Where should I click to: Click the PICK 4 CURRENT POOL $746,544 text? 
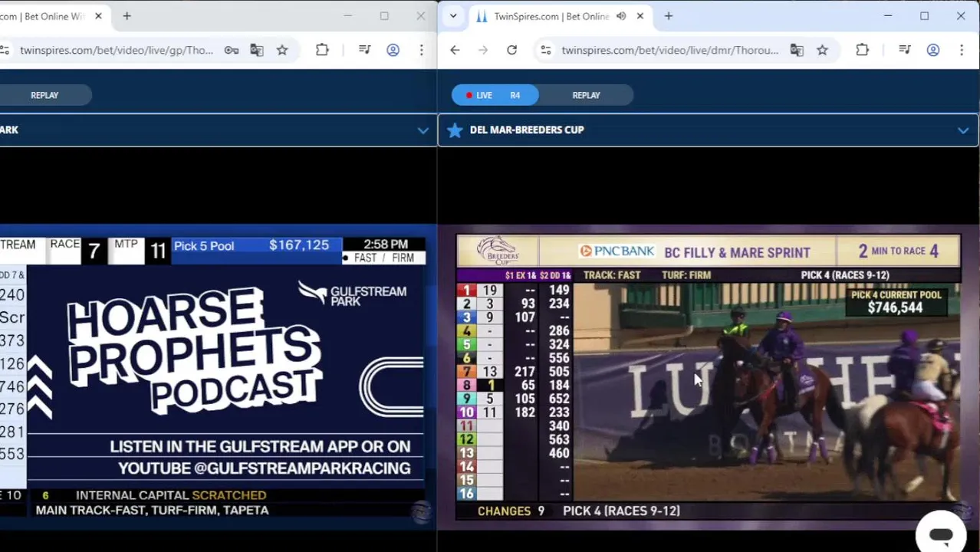click(896, 302)
